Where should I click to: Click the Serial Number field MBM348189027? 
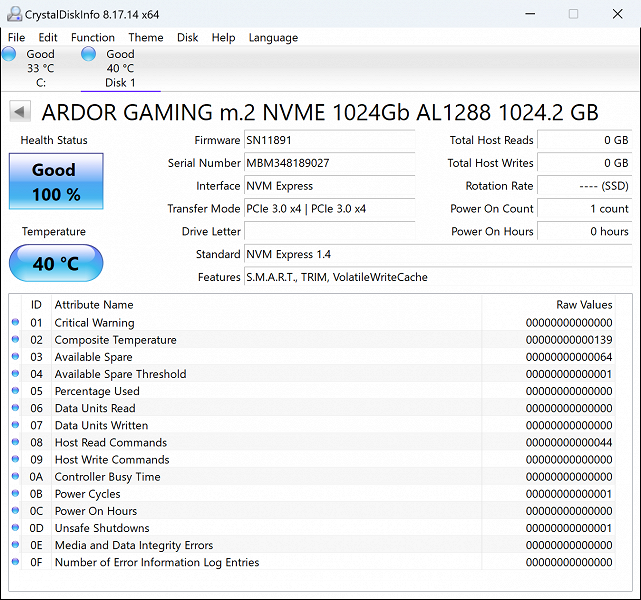[329, 163]
